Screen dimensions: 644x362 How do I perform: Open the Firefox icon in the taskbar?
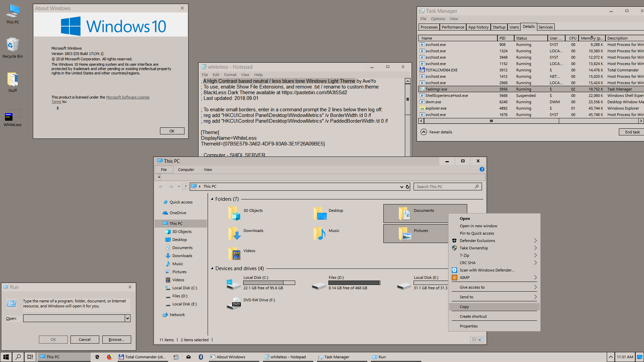tap(109, 357)
